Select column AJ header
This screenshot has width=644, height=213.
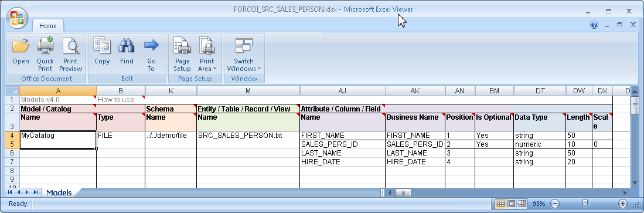[343, 90]
